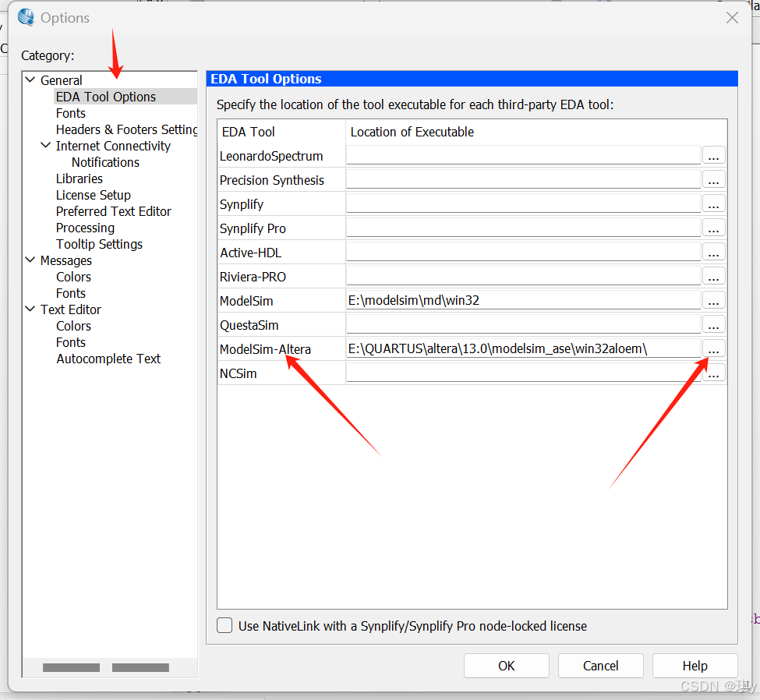
Task: Click browse button in Synplify row
Action: 713,204
